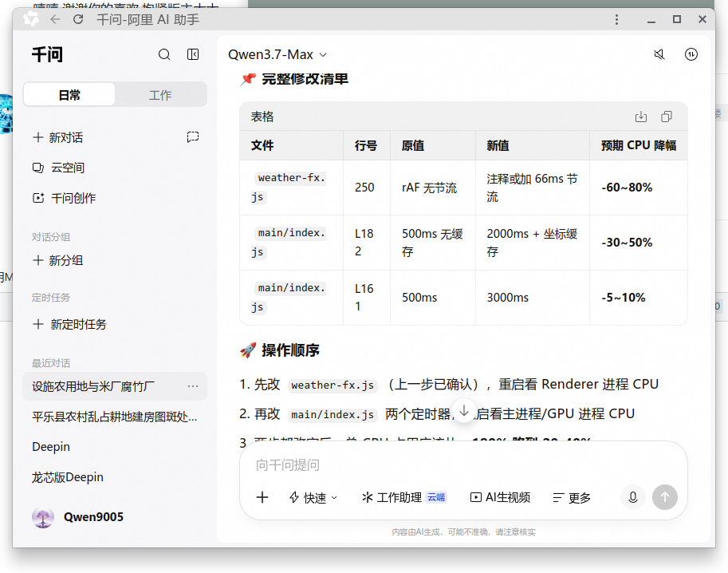Switch to the 工作 tab
Screen dimensions: 728x573
pos(160,95)
